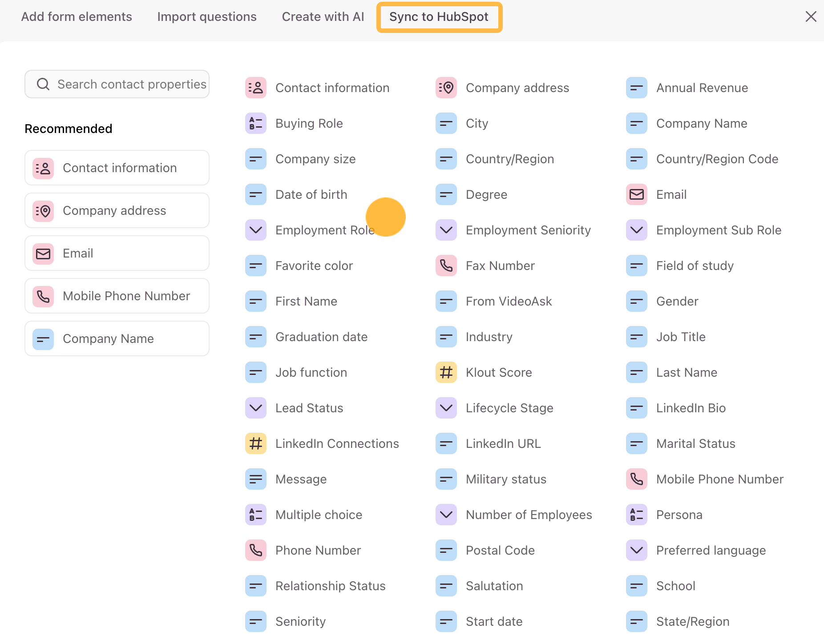
Task: Select the Military status property
Action: click(491, 479)
